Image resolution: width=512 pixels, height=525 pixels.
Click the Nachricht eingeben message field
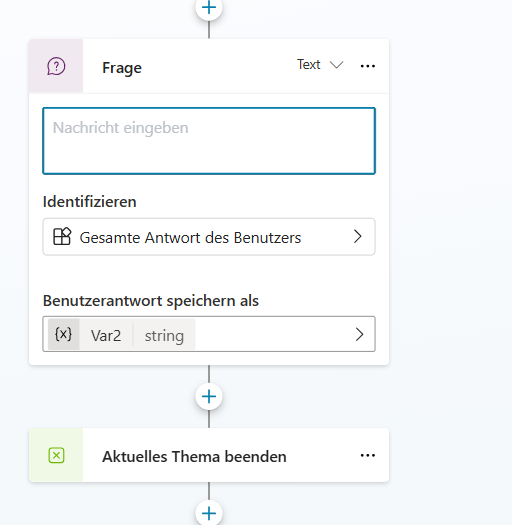[209, 141]
